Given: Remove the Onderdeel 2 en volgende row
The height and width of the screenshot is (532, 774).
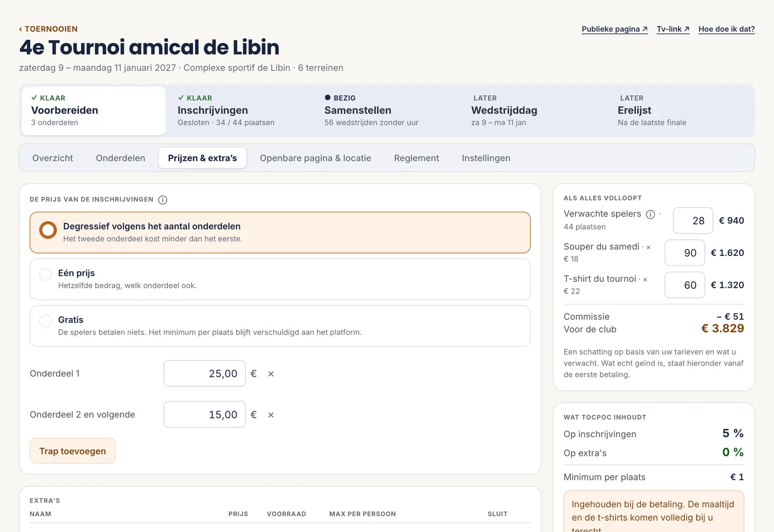Looking at the screenshot, I should (271, 415).
